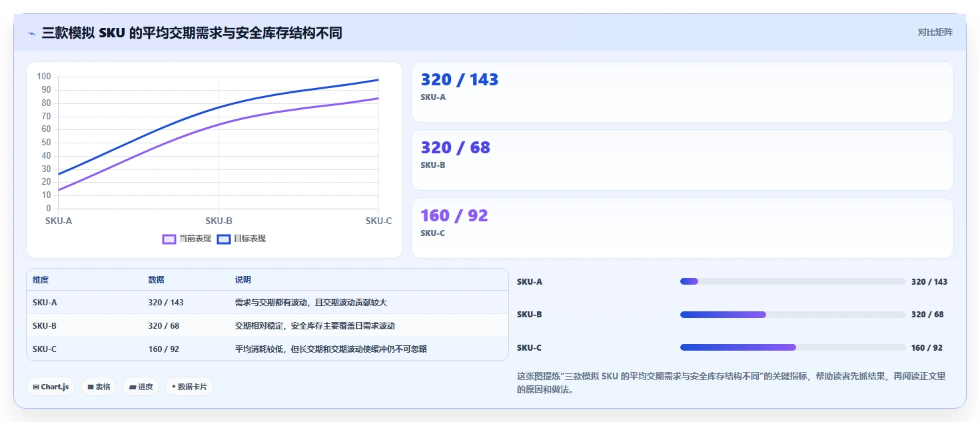Click the SKU-C label on the chart axis
The image size is (980, 422).
[378, 221]
